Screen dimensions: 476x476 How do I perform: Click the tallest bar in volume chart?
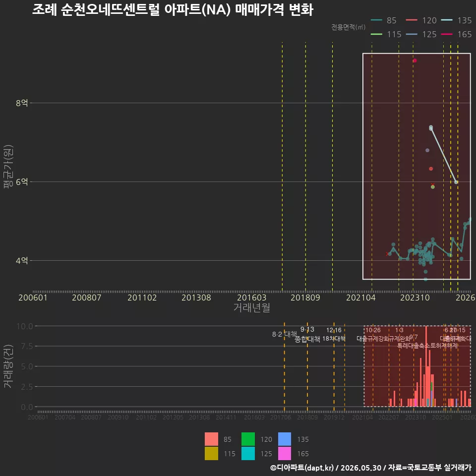(426, 366)
